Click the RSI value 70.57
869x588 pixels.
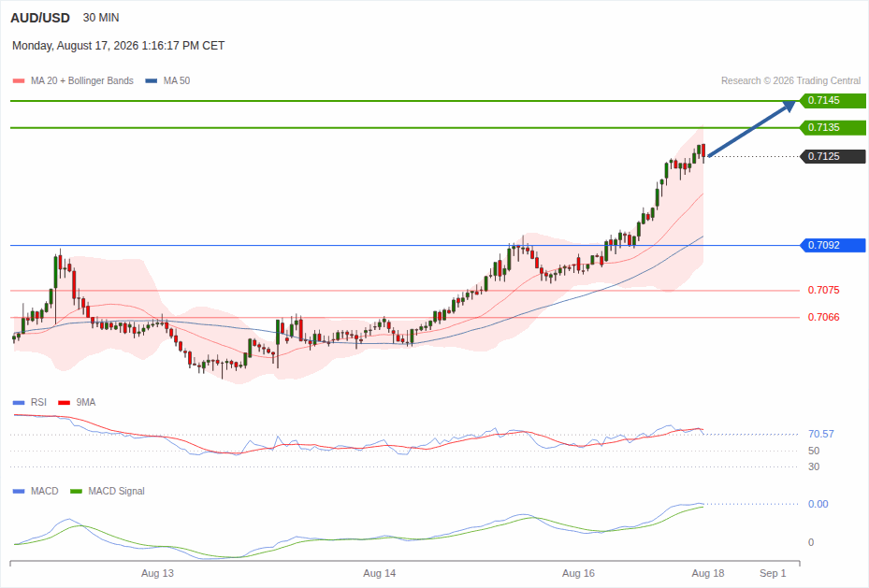click(820, 434)
